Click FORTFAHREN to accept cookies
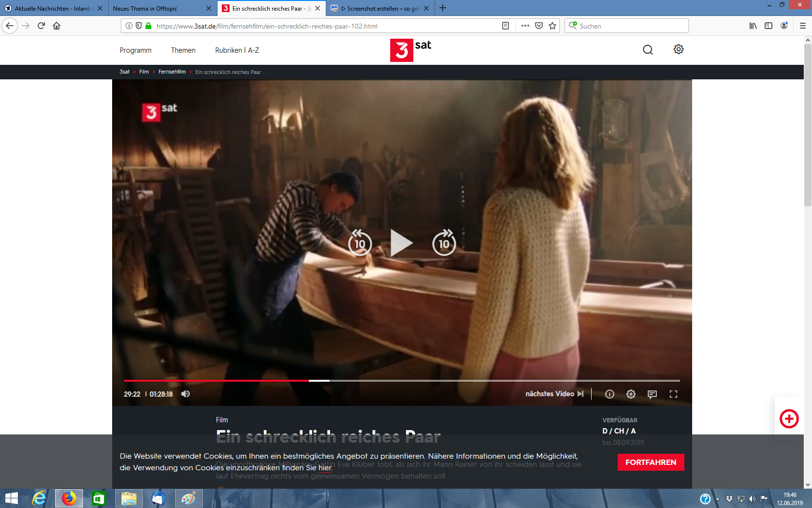Viewport: 812px width, 508px height. [651, 462]
